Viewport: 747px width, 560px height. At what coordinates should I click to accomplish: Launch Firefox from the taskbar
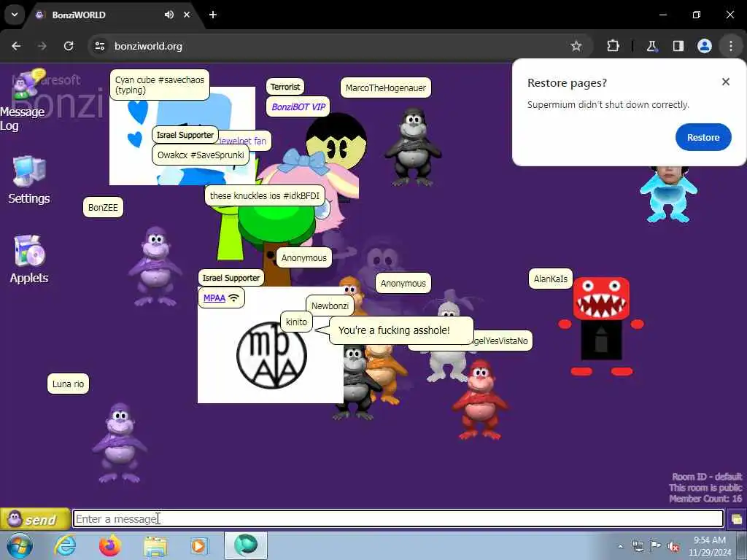click(110, 545)
